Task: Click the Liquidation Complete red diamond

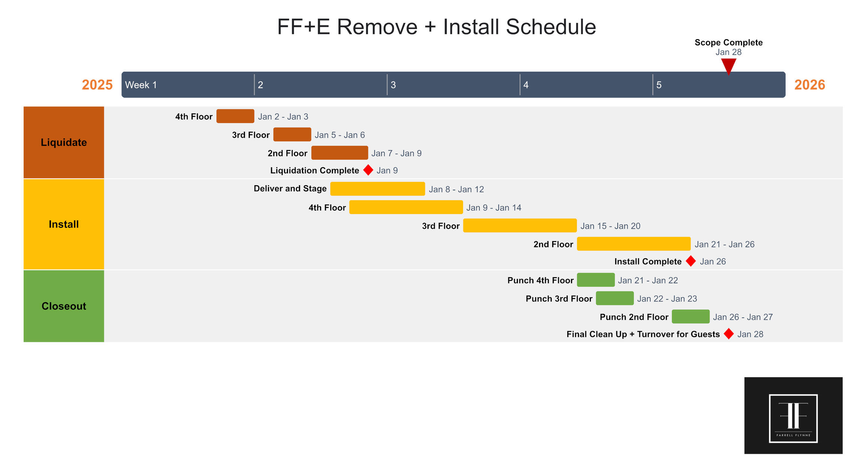Action: (x=368, y=170)
